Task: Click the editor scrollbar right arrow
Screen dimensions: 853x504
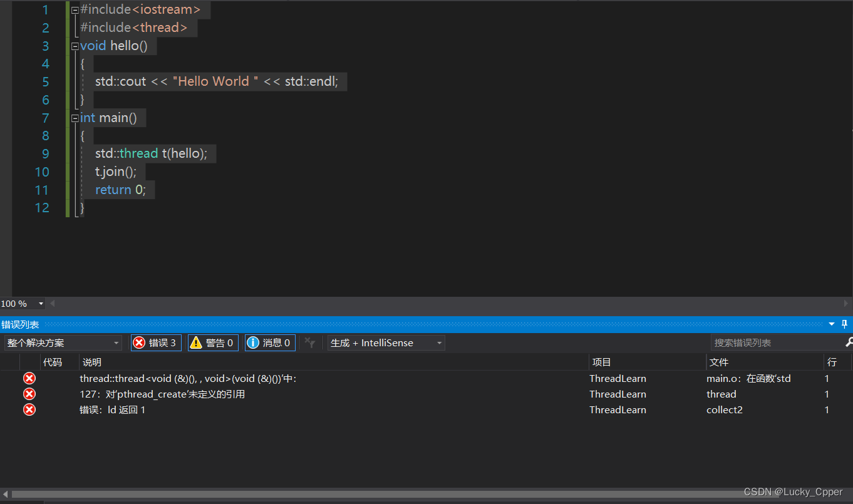Action: (846, 304)
